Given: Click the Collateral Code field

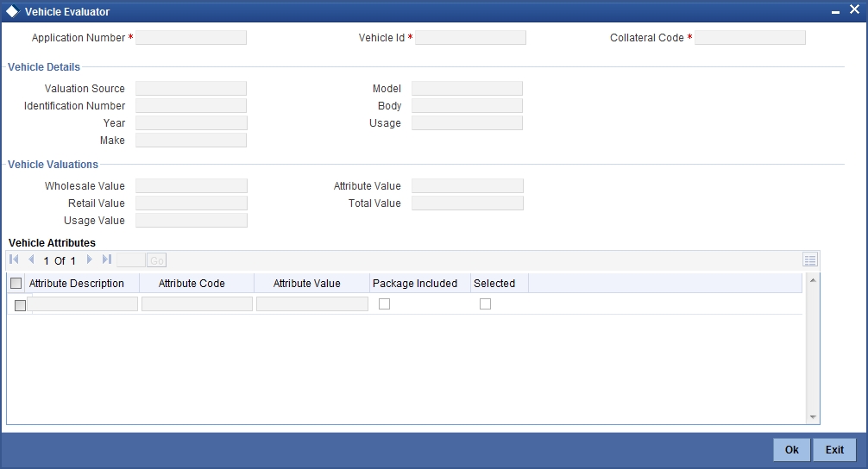Looking at the screenshot, I should 750,38.
